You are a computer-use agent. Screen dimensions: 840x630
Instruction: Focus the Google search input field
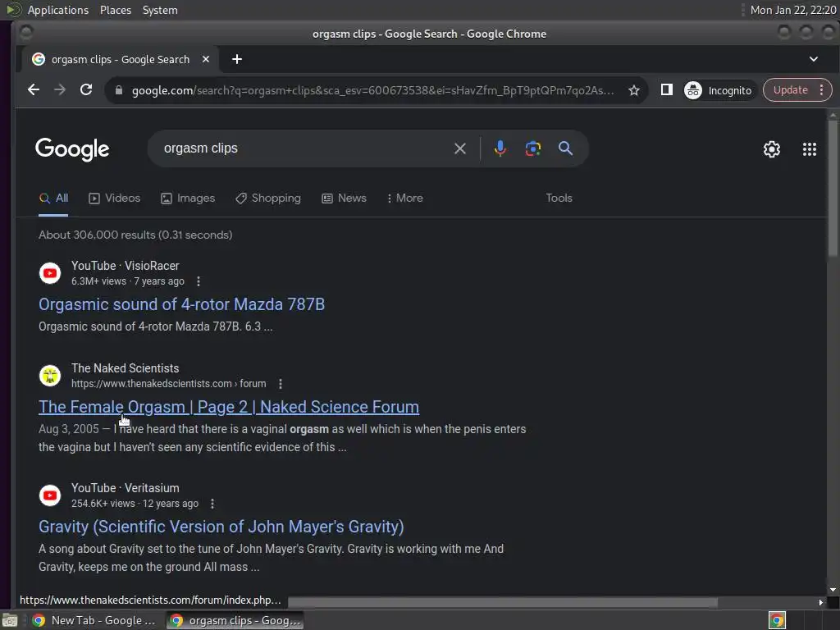point(305,148)
